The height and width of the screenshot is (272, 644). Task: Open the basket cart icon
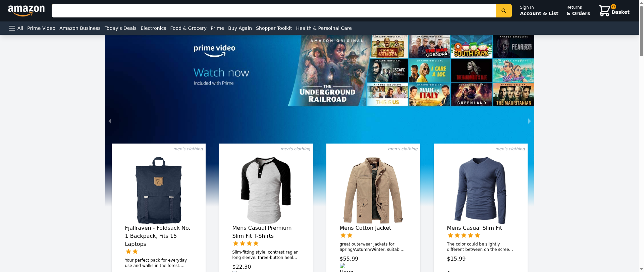(x=604, y=11)
